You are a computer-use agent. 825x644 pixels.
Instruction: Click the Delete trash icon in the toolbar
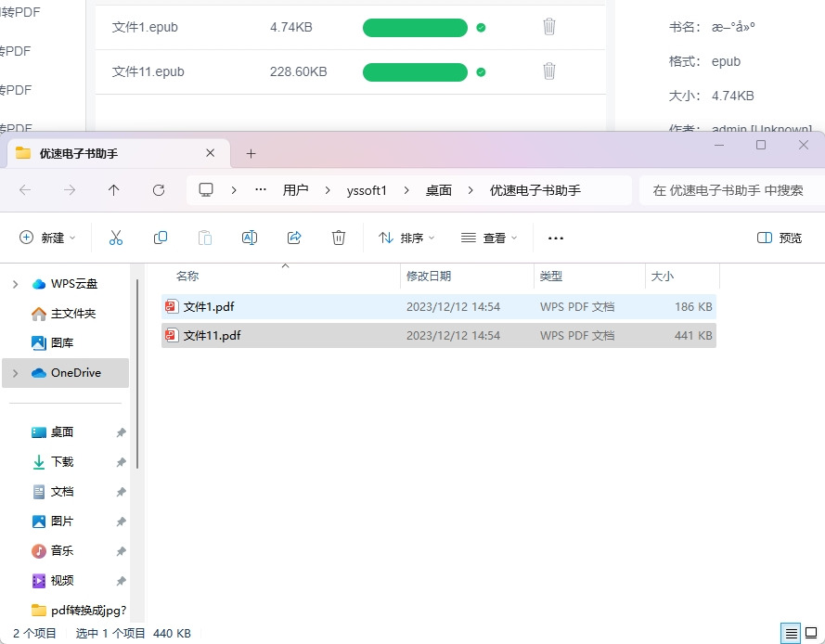point(338,238)
